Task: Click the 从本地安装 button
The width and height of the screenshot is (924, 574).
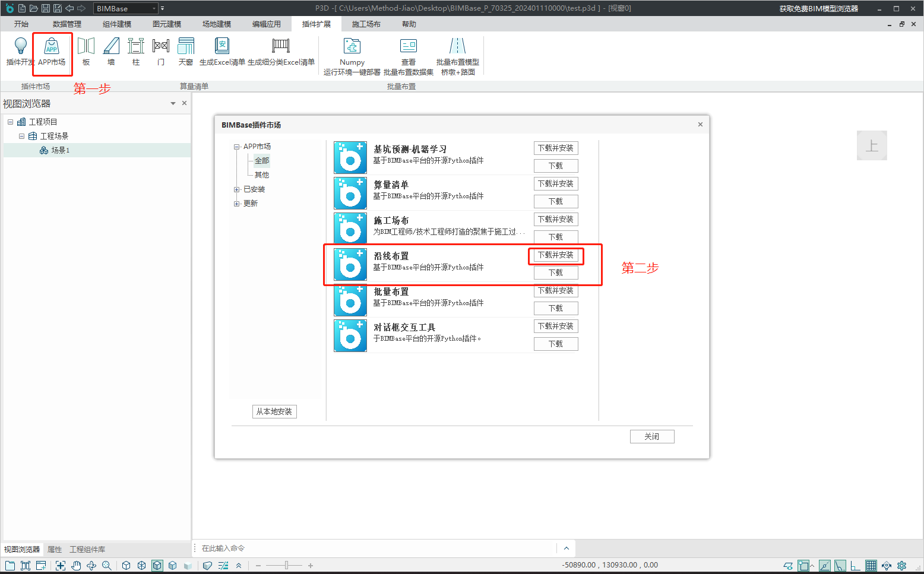Action: (274, 411)
